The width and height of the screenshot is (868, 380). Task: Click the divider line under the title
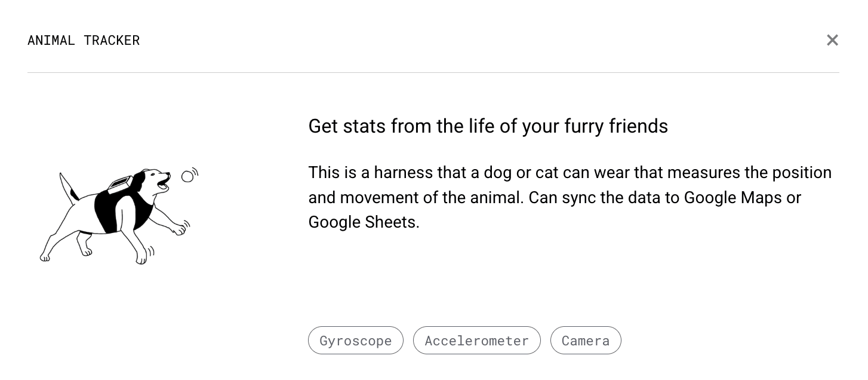tap(434, 72)
